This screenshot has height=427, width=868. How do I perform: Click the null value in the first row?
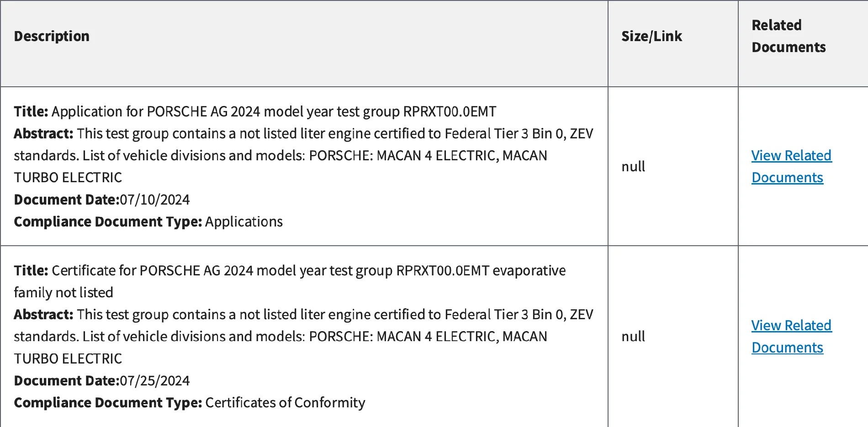633,166
